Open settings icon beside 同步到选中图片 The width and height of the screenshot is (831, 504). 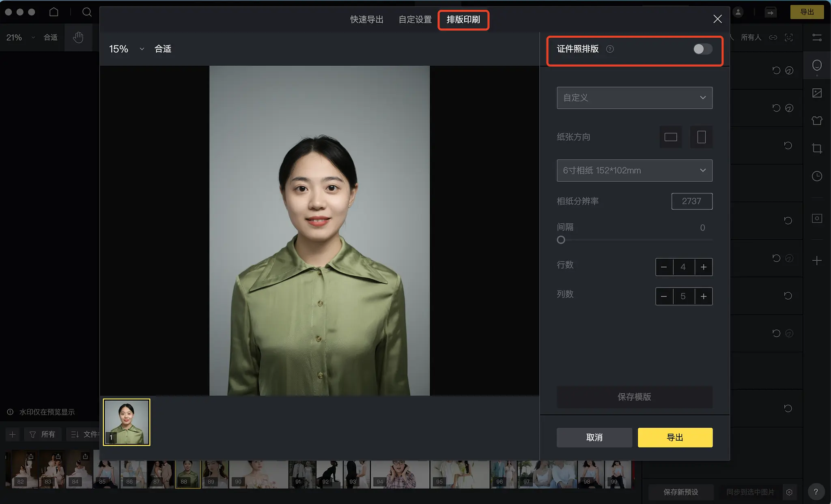pos(789,492)
